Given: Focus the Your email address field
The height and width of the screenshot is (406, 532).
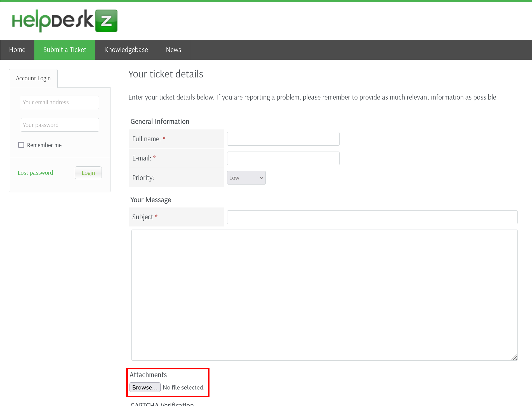Looking at the screenshot, I should tap(60, 102).
